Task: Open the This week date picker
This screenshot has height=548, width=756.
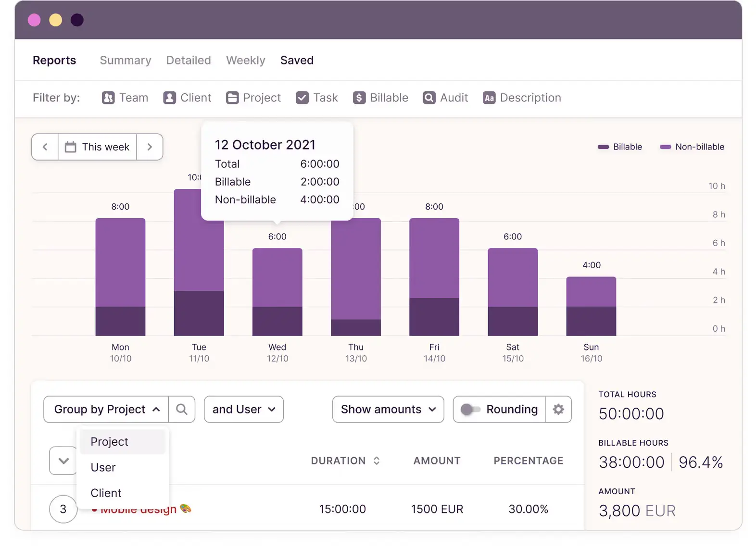Action: pyautogui.click(x=98, y=147)
